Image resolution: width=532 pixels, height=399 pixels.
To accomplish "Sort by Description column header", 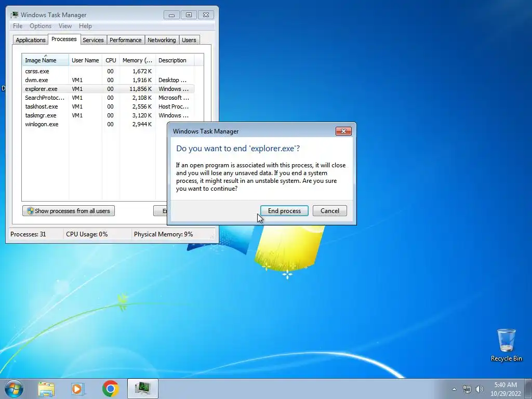I will (175, 60).
